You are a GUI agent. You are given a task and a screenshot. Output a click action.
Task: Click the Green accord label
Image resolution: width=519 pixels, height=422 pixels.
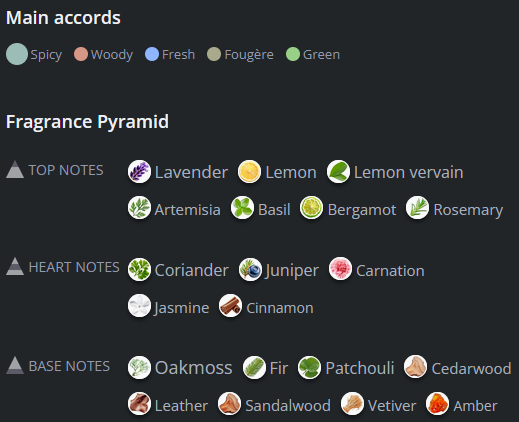321,54
